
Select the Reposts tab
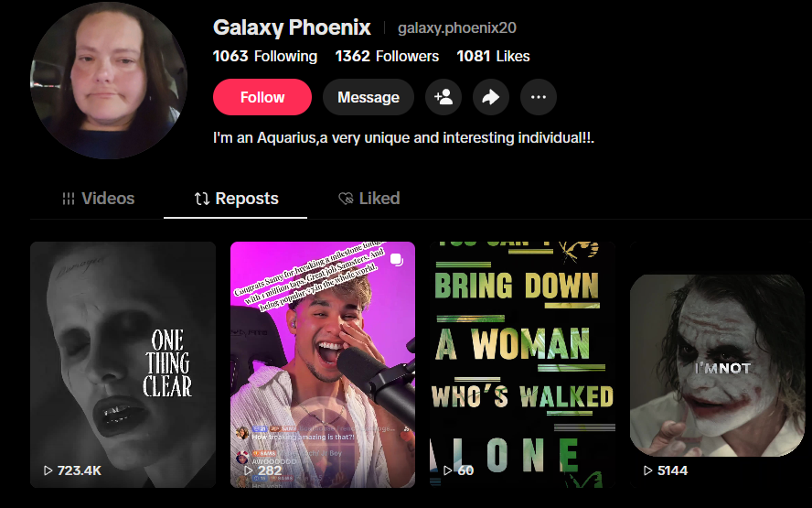[236, 199]
